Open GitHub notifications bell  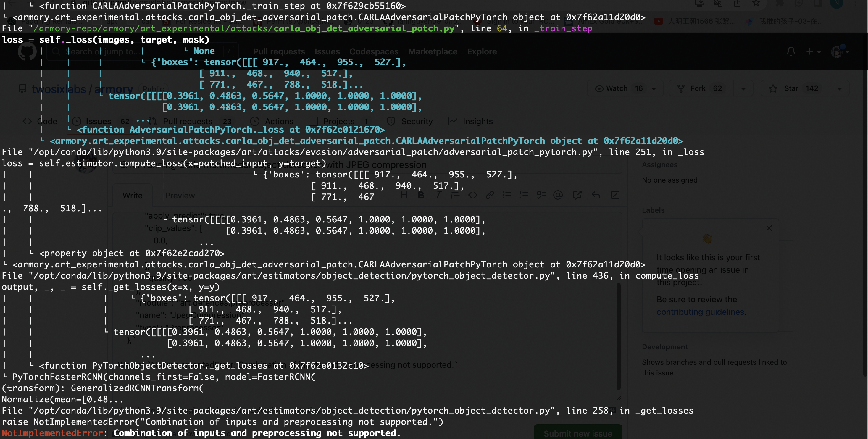[x=791, y=51]
